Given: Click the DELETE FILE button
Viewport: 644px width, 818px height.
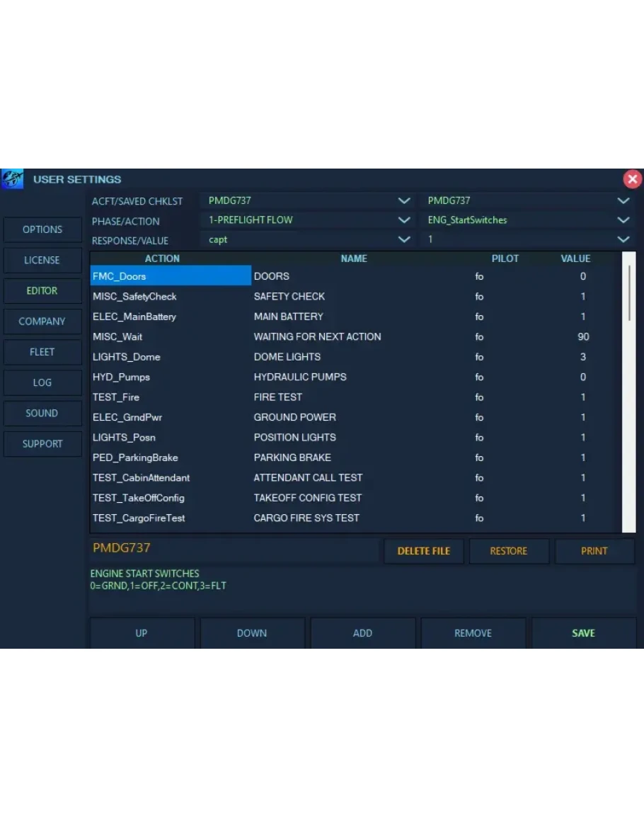Looking at the screenshot, I should point(423,551).
